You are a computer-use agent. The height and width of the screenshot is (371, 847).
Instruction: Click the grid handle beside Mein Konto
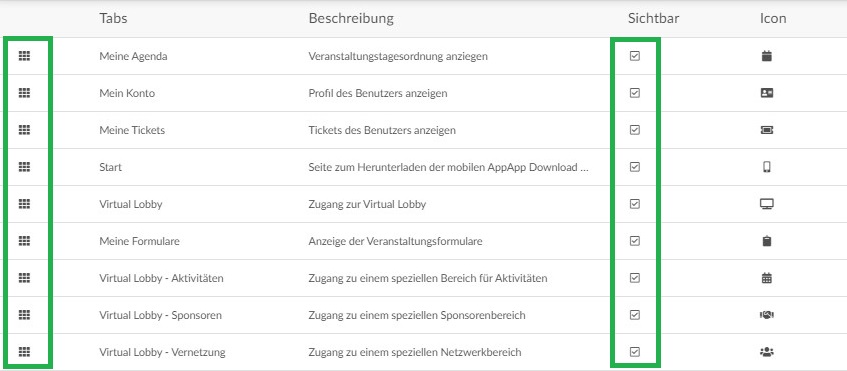pyautogui.click(x=24, y=93)
